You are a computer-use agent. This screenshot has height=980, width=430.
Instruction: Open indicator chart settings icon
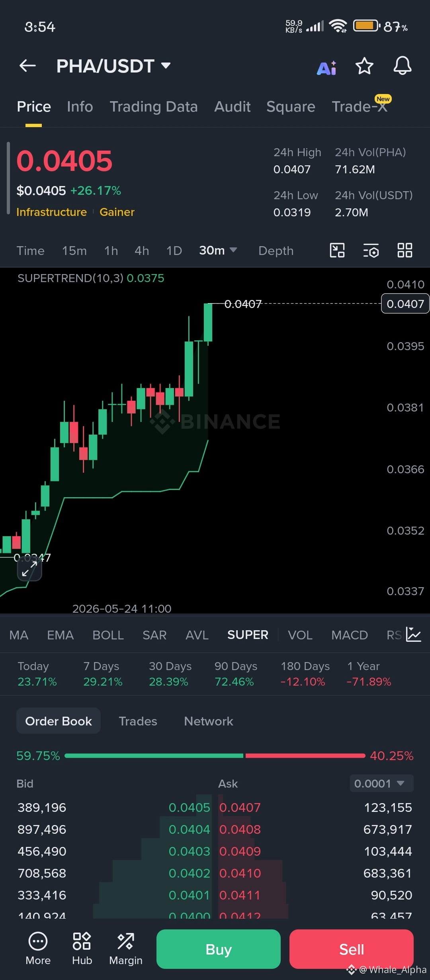413,635
